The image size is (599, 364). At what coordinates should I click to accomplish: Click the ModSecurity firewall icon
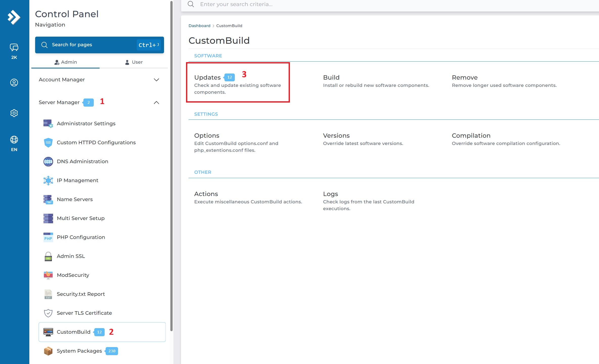click(x=48, y=275)
